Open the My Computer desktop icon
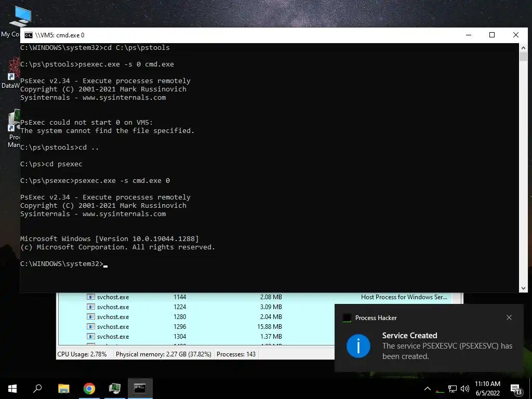The height and width of the screenshot is (399, 532). pyautogui.click(x=20, y=20)
